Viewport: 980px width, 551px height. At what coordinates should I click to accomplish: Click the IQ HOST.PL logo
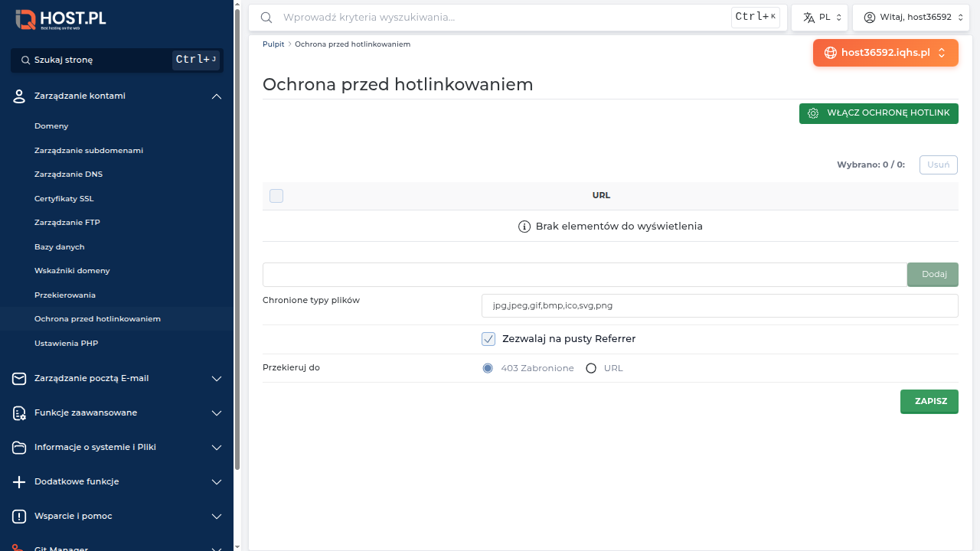[x=61, y=19]
